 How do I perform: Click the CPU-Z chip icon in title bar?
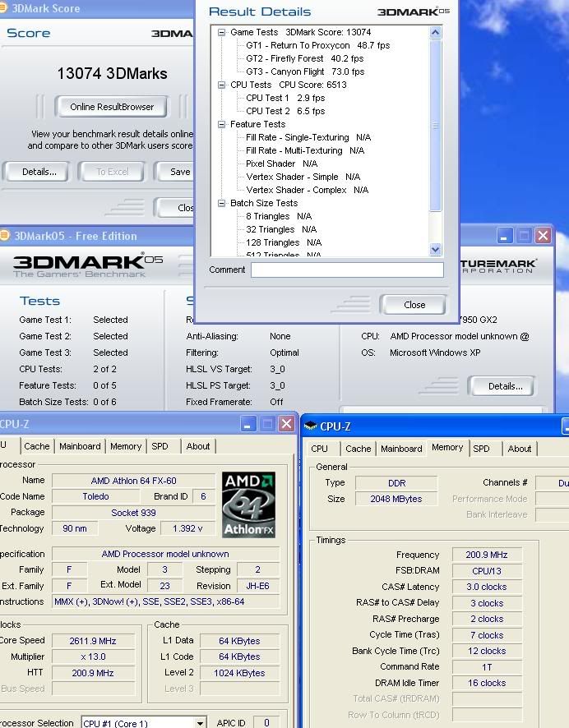coord(310,426)
